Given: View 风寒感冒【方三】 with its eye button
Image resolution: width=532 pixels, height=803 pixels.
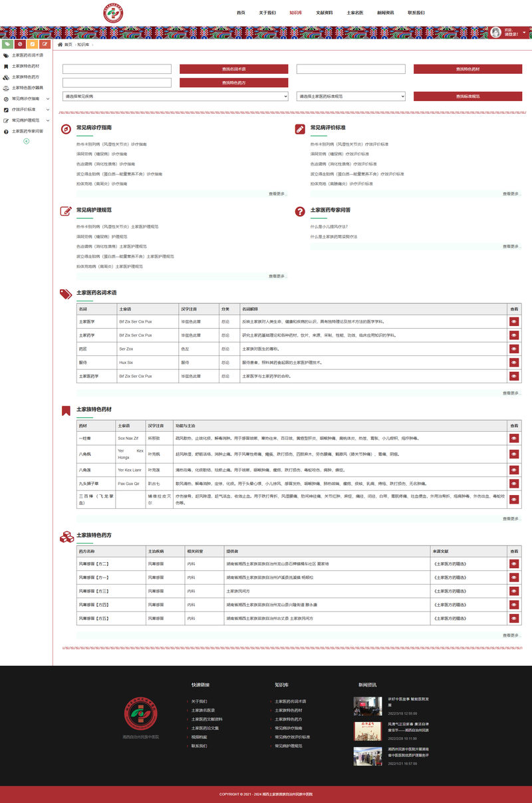Looking at the screenshot, I should point(513,591).
